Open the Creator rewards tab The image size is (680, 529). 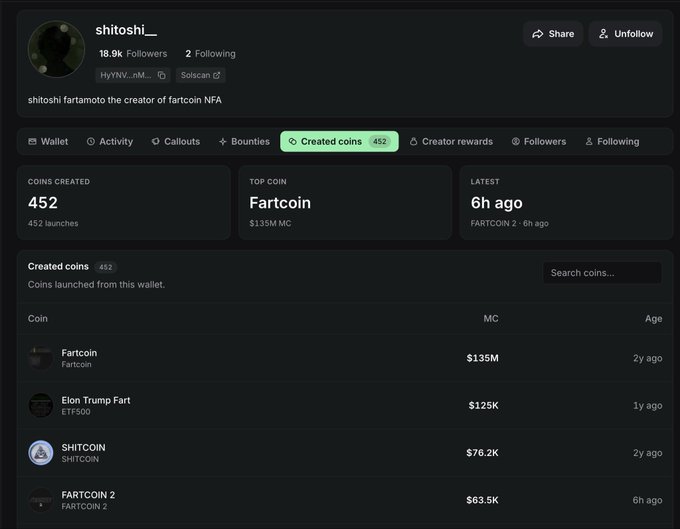click(451, 141)
